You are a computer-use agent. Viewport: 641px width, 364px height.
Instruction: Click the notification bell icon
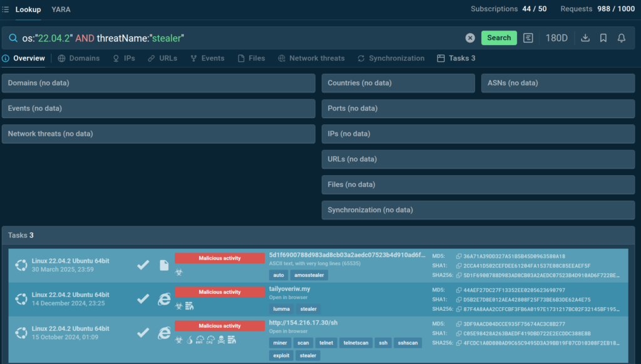pos(622,38)
